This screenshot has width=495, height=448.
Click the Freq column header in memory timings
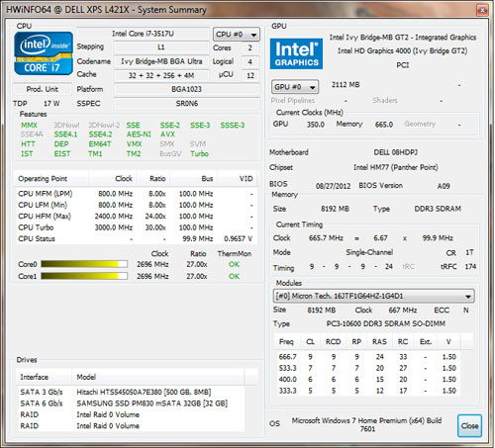click(288, 341)
